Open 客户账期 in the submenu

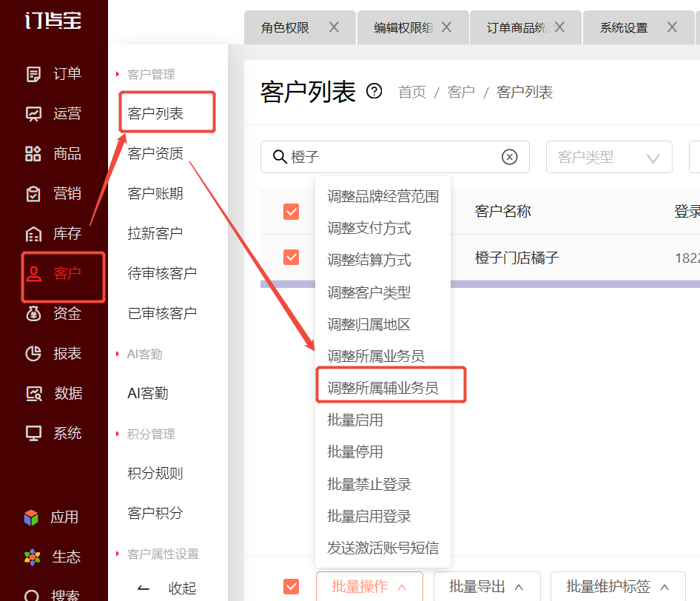[x=155, y=193]
